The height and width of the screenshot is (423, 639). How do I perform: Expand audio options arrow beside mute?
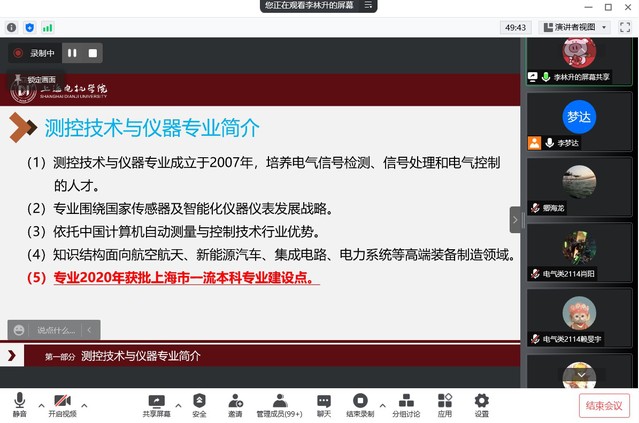[x=41, y=404]
